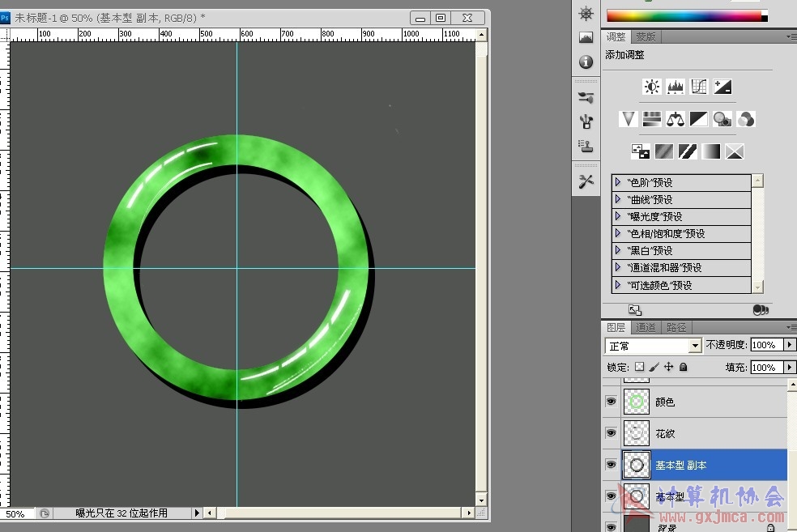The height and width of the screenshot is (532, 797).
Task: Add a Posterize adjustment
Action: [664, 151]
